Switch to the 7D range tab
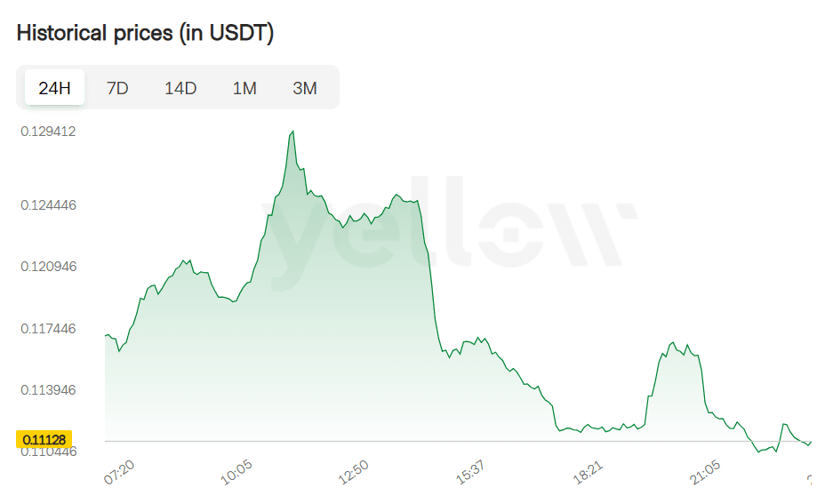The height and width of the screenshot is (504, 825). pyautogui.click(x=117, y=88)
